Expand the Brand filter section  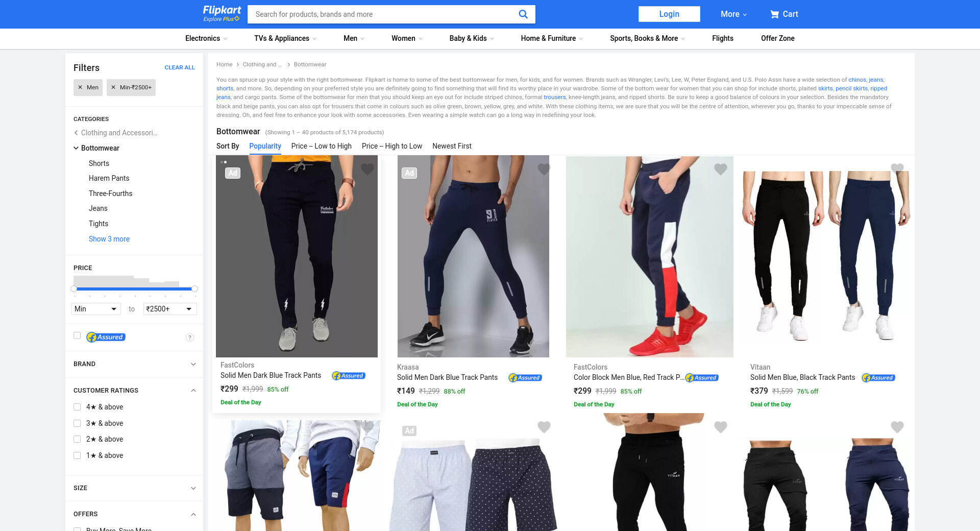point(135,364)
